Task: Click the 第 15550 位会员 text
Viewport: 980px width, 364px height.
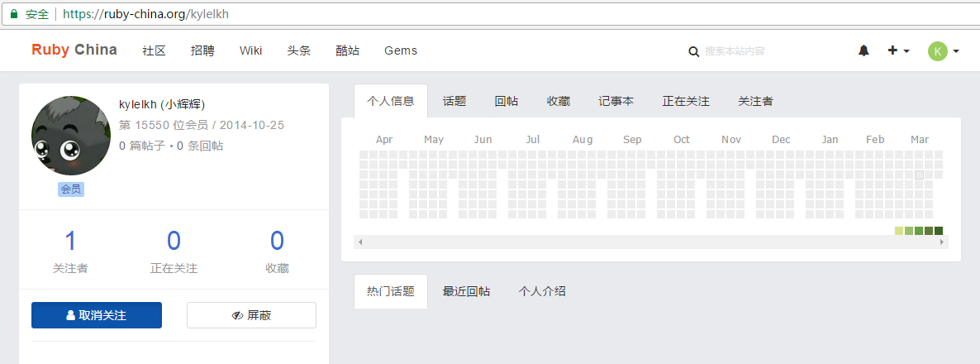Action: tap(164, 125)
